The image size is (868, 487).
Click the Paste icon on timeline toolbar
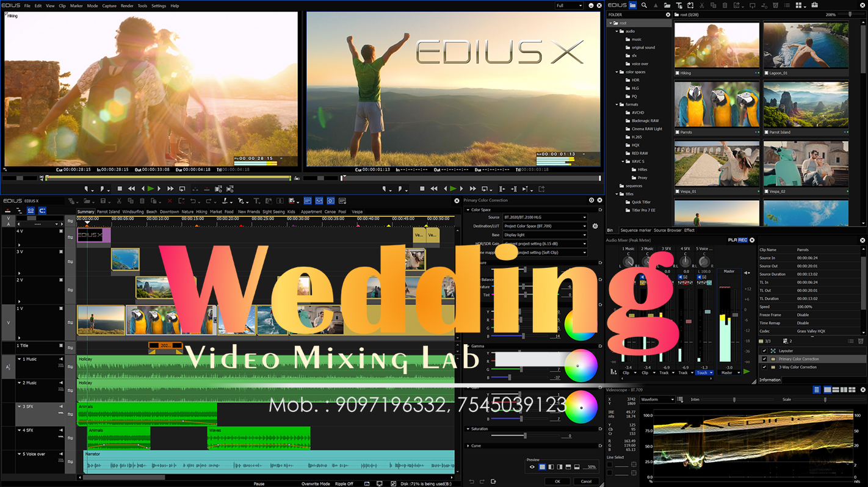tap(142, 201)
